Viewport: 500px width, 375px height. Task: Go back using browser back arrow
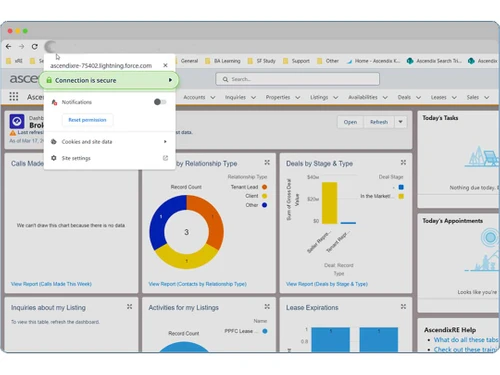click(x=9, y=47)
